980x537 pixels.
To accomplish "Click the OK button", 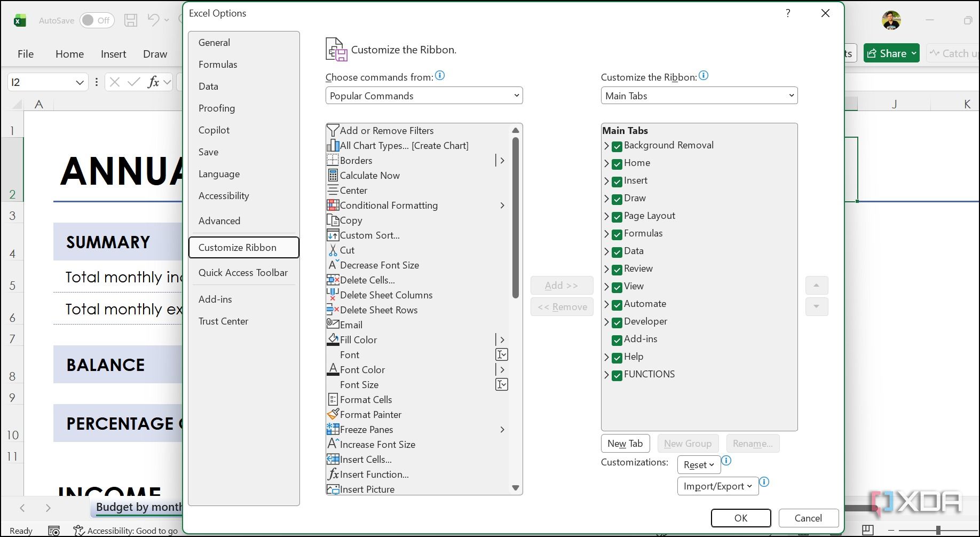I will point(741,518).
